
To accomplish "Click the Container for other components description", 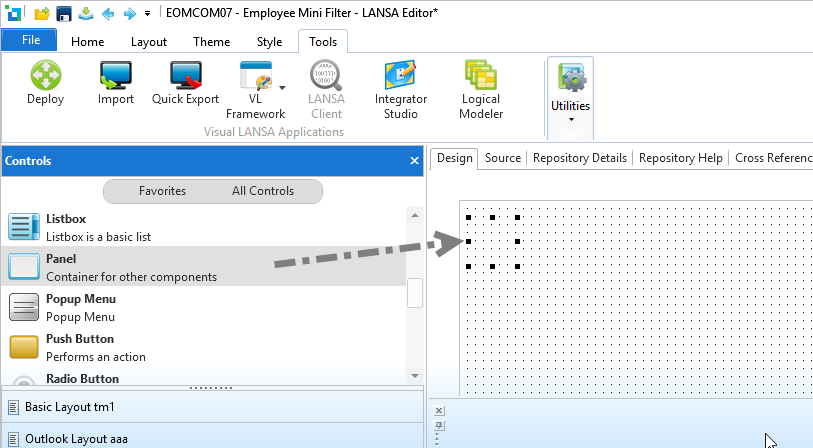I will point(132,277).
